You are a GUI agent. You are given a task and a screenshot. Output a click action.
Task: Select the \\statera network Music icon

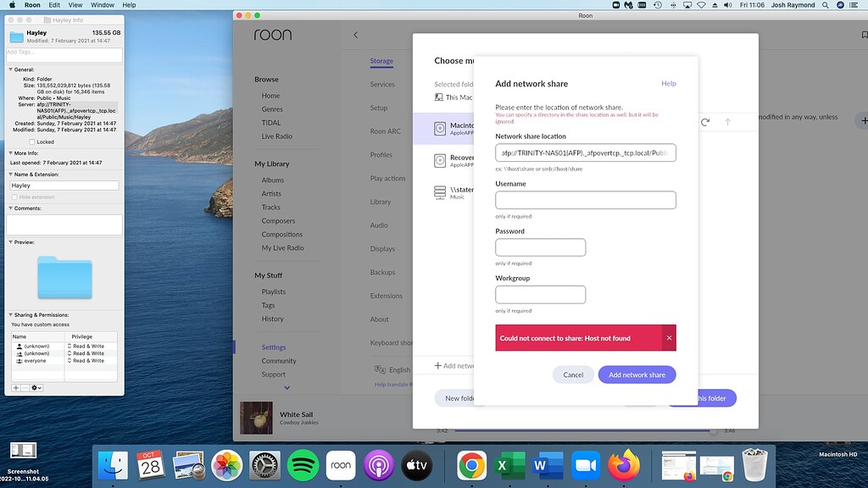440,193
